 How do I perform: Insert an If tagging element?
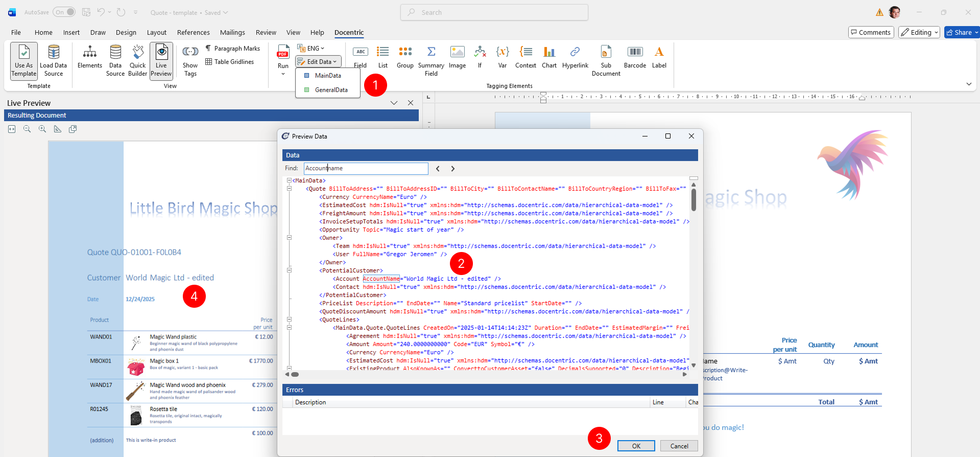point(480,56)
